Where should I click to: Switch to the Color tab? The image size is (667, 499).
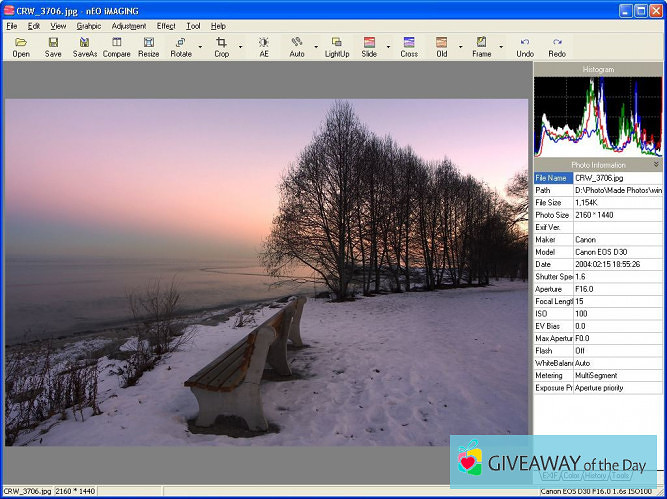tap(571, 475)
